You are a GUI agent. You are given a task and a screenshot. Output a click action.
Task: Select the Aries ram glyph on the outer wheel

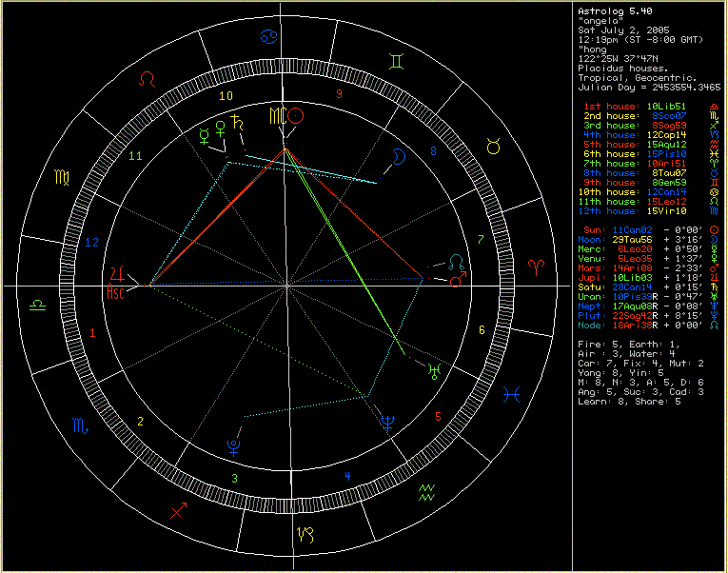point(537,267)
